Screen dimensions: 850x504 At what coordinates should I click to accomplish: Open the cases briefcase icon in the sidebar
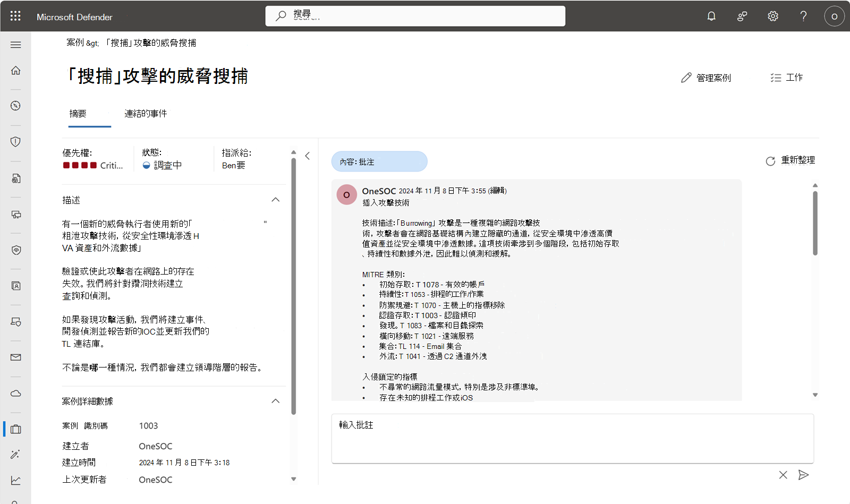pos(15,429)
